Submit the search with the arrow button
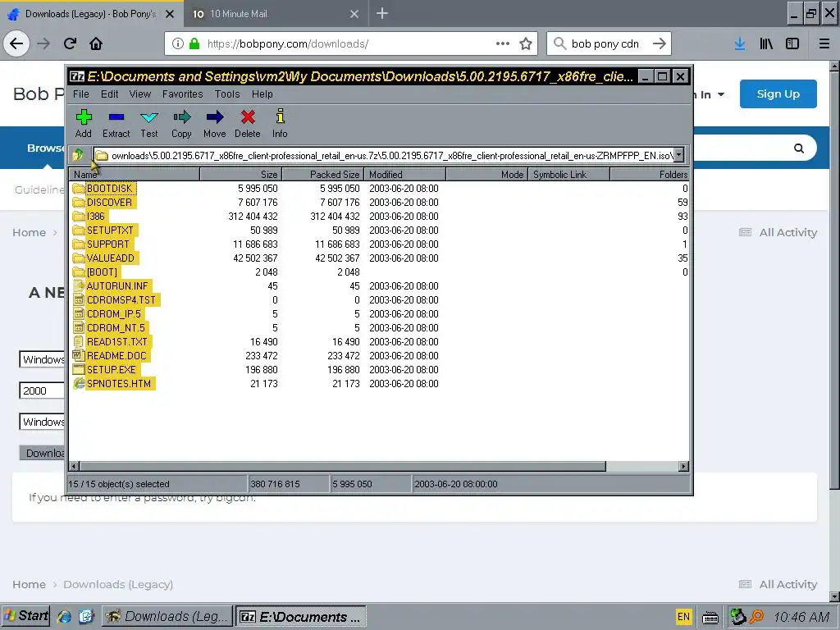840x630 pixels. [x=660, y=44]
